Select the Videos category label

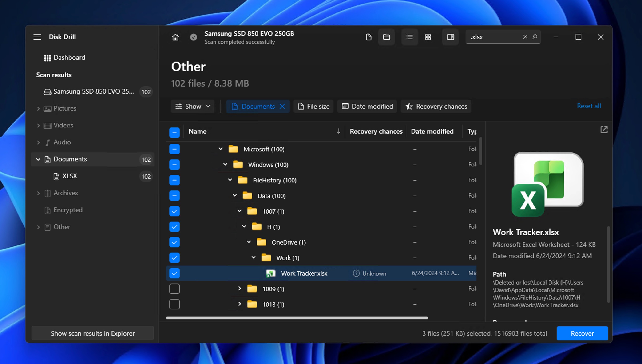pyautogui.click(x=63, y=125)
